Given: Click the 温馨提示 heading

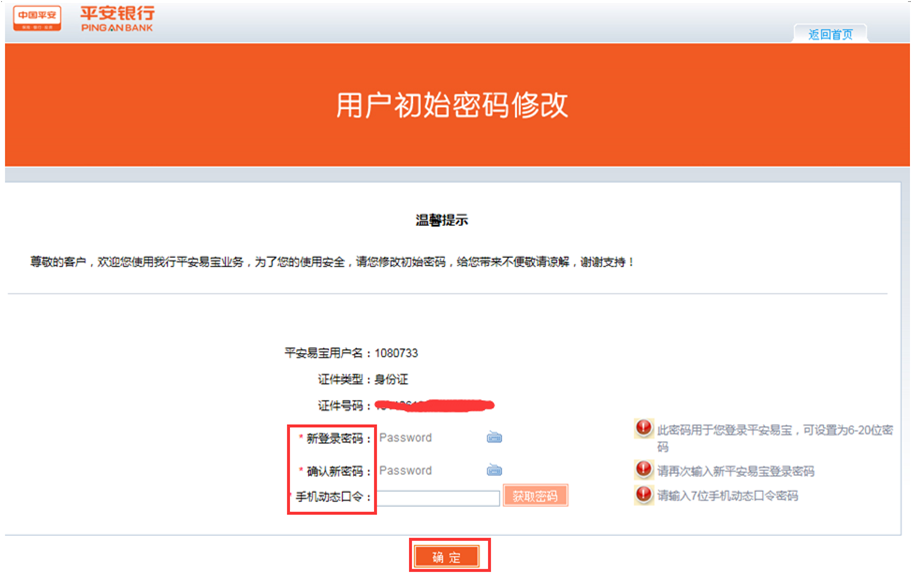Looking at the screenshot, I should (442, 220).
